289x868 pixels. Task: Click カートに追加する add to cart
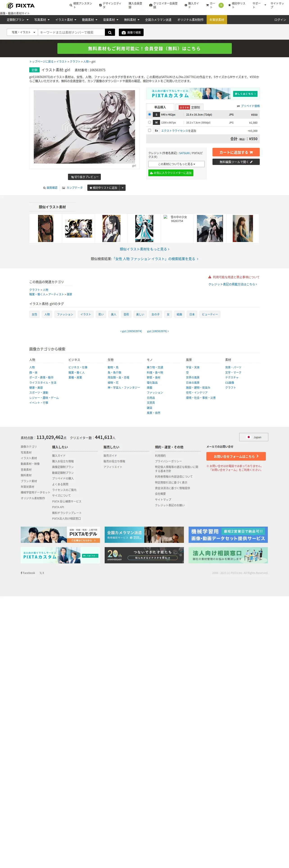point(236,152)
